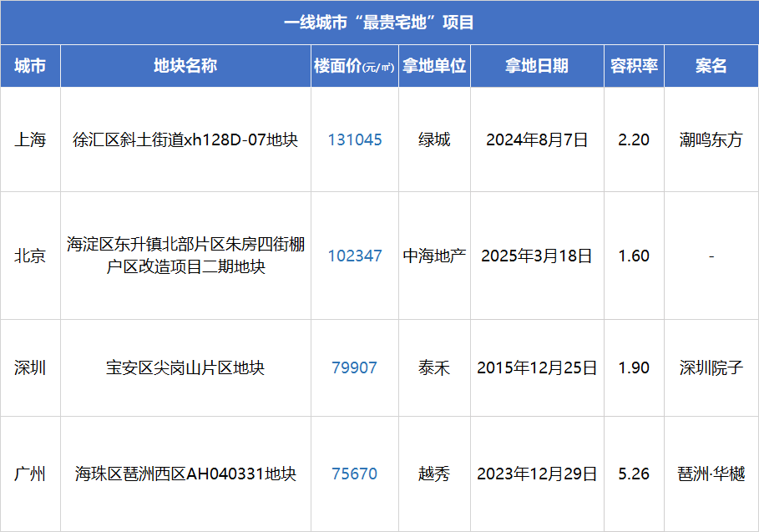Click the 案名 column header
759x532 pixels.
point(711,65)
